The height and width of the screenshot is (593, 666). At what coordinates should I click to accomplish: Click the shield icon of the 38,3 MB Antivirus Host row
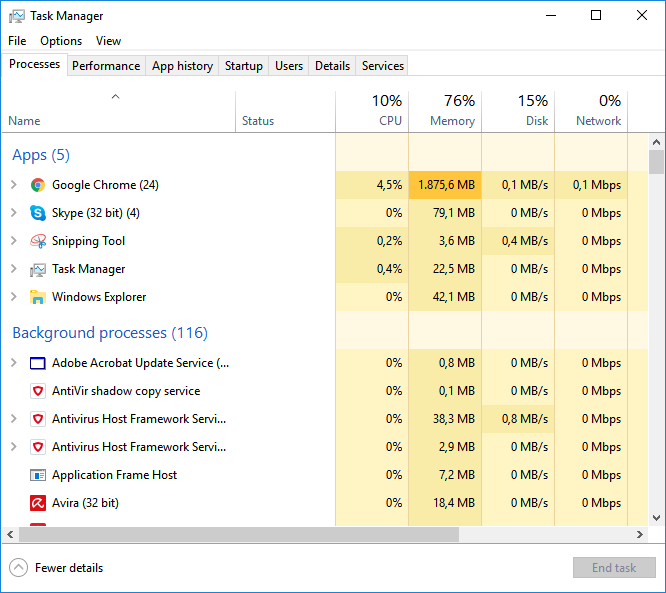[x=38, y=419]
